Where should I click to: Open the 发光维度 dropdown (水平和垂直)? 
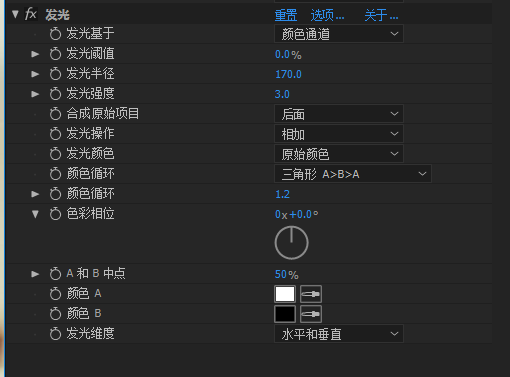click(x=339, y=334)
